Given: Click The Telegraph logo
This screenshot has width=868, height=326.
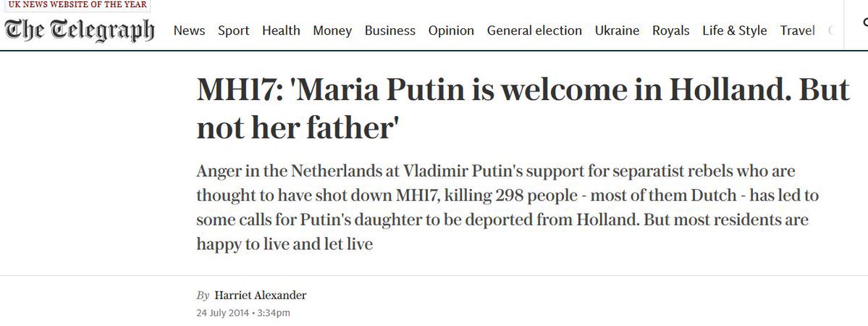Looking at the screenshot, I should pyautogui.click(x=80, y=30).
